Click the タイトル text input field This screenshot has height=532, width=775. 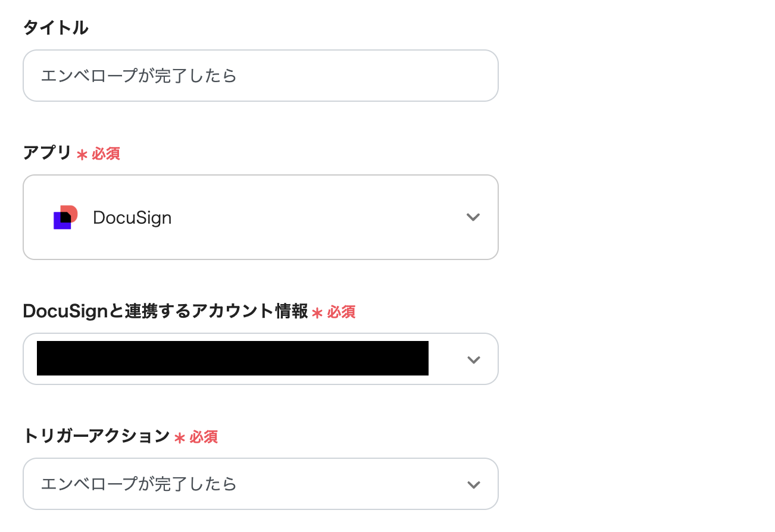pyautogui.click(x=260, y=76)
